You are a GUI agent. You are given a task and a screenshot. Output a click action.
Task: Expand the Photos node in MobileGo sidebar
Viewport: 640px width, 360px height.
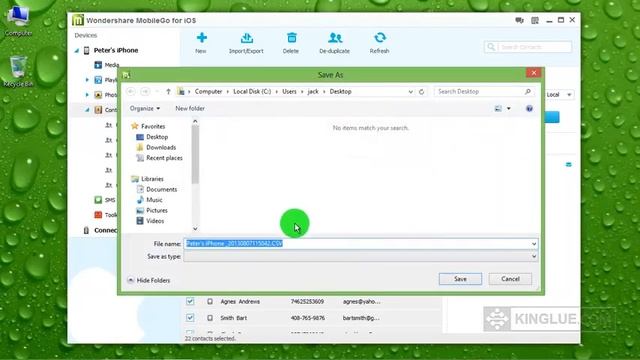coord(87,95)
